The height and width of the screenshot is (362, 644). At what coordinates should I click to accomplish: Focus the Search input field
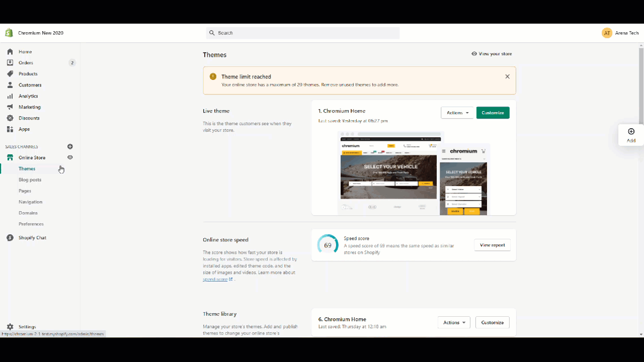pos(303,33)
